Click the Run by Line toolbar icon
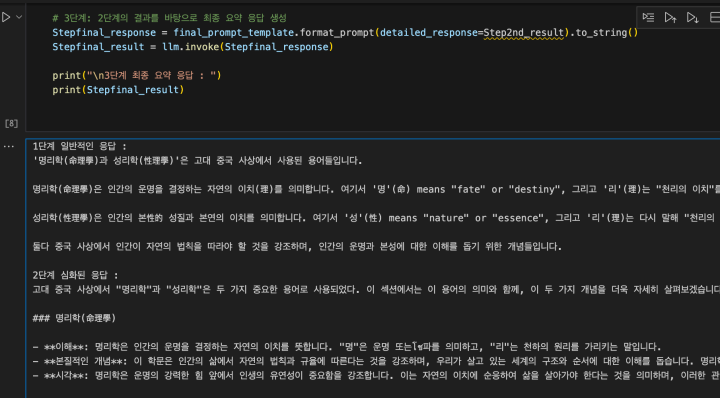This screenshot has height=398, width=720. point(648,17)
